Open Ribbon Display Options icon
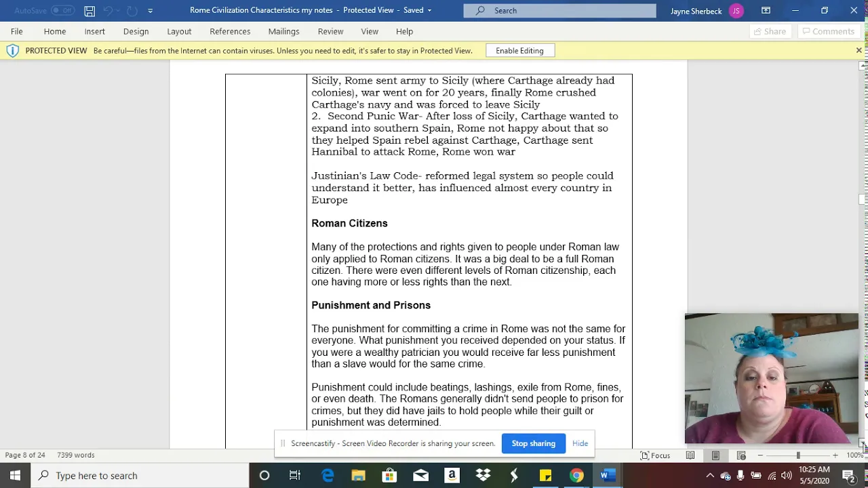This screenshot has width=868, height=488. [x=766, y=11]
